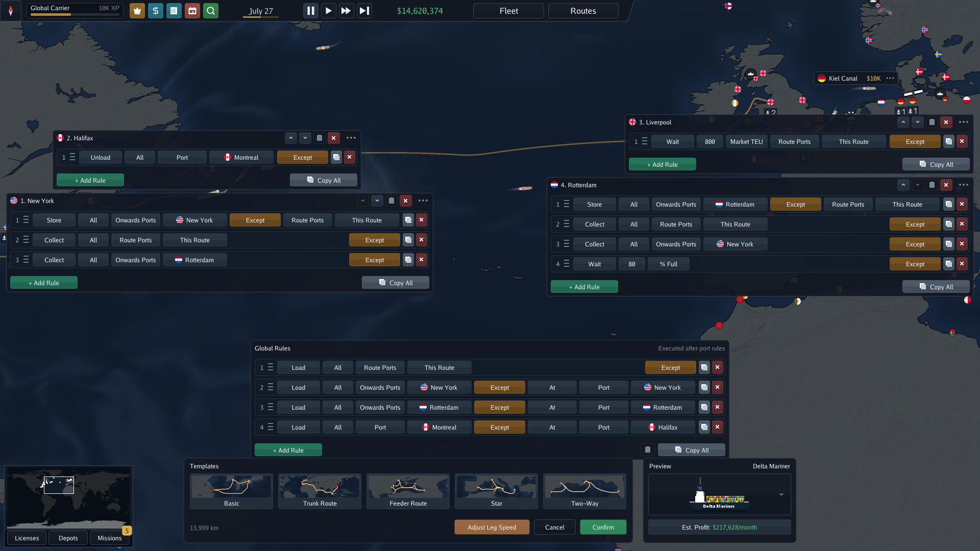Toggle Except on Global rule 4 Montreal

500,427
